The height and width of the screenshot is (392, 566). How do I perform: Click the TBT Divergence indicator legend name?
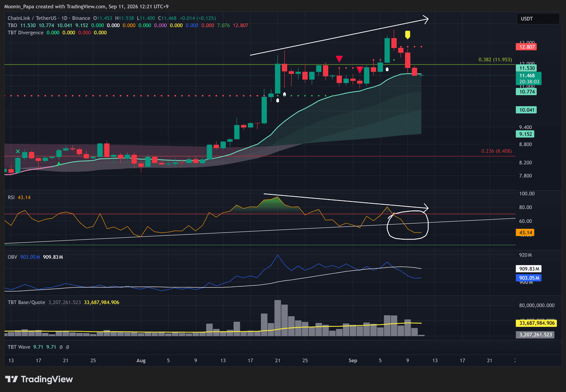(25, 33)
